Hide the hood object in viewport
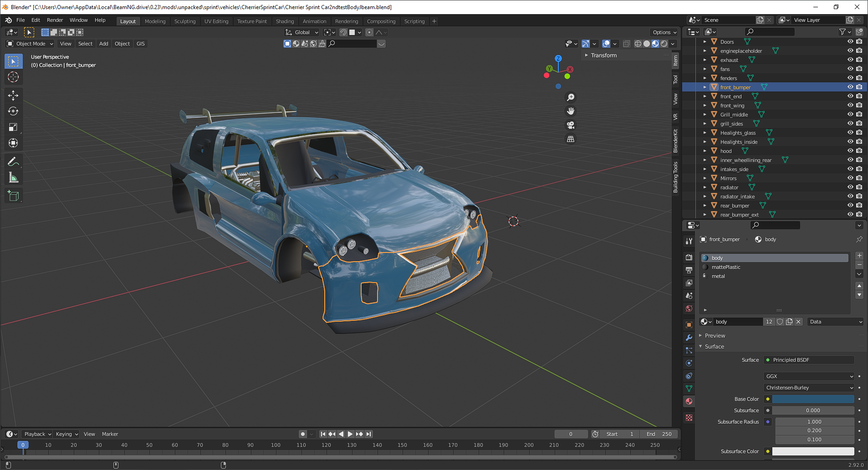The image size is (868, 470). point(850,151)
